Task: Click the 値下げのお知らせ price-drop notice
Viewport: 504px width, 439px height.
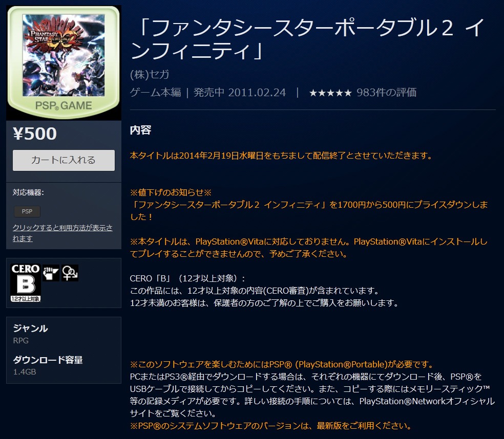Action: click(171, 192)
